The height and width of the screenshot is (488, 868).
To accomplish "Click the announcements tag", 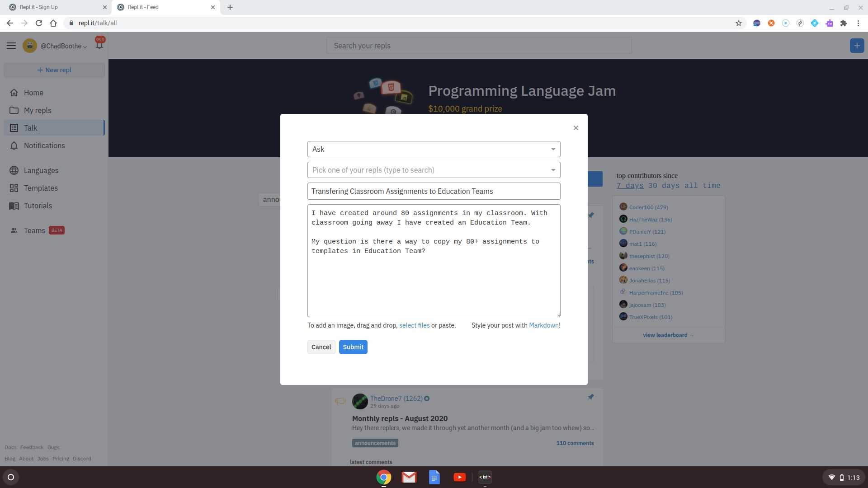I will 375,443.
